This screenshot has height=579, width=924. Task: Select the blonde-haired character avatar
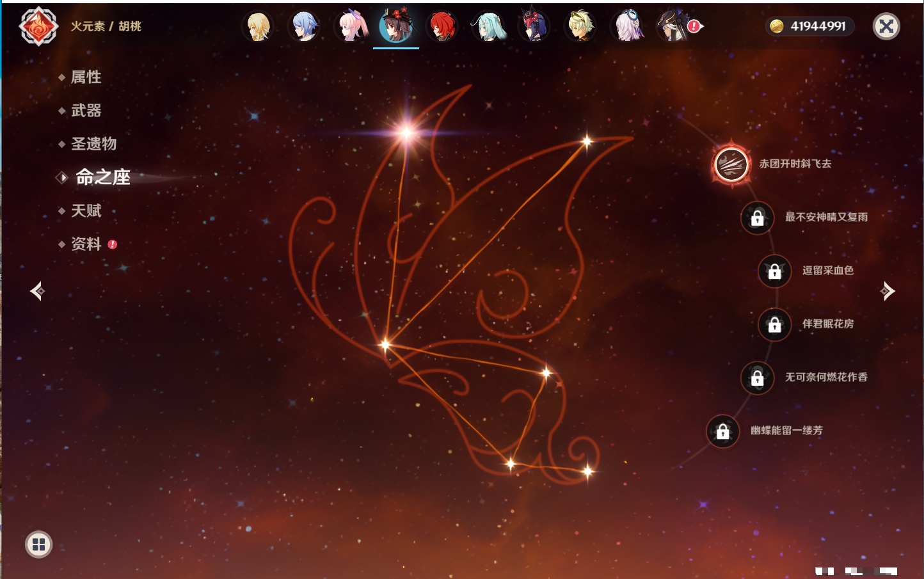pyautogui.click(x=259, y=26)
